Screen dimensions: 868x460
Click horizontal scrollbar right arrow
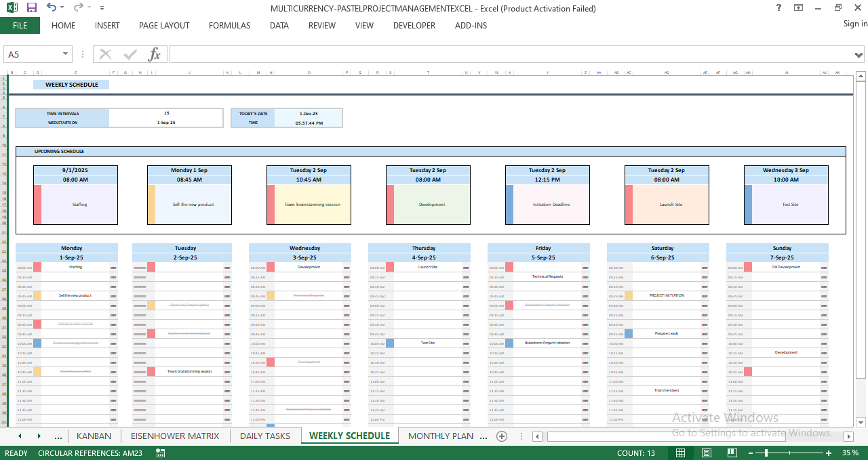pyautogui.click(x=848, y=437)
